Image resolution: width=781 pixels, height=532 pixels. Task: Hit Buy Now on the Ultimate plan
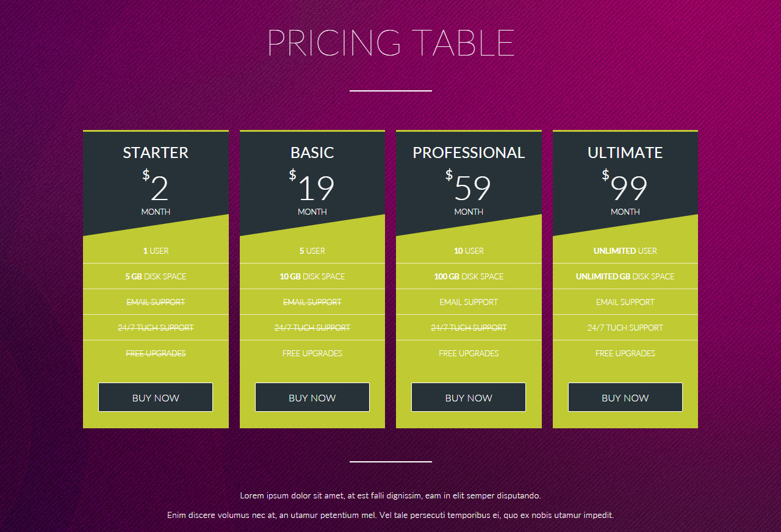pos(625,398)
